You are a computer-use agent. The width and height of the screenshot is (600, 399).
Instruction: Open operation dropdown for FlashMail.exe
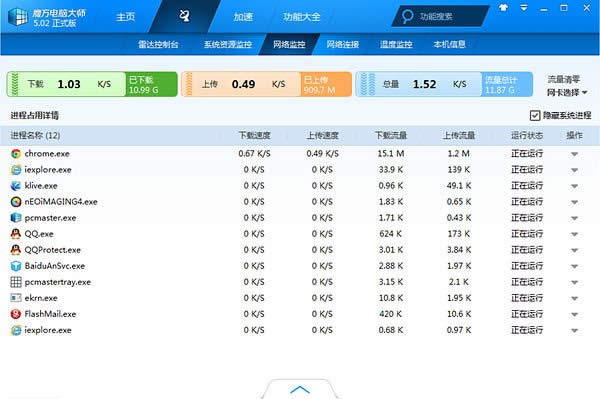[574, 315]
